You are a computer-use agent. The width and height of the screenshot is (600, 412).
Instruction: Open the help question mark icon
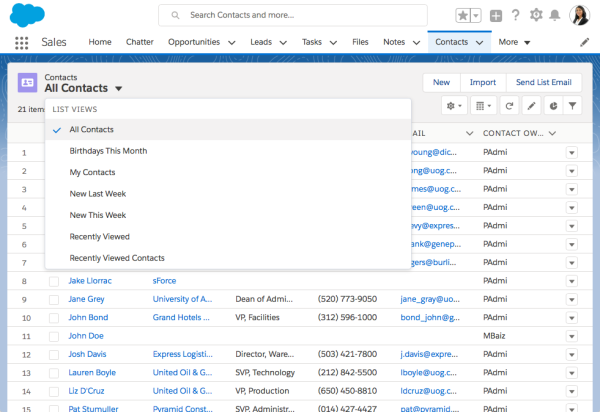515,15
